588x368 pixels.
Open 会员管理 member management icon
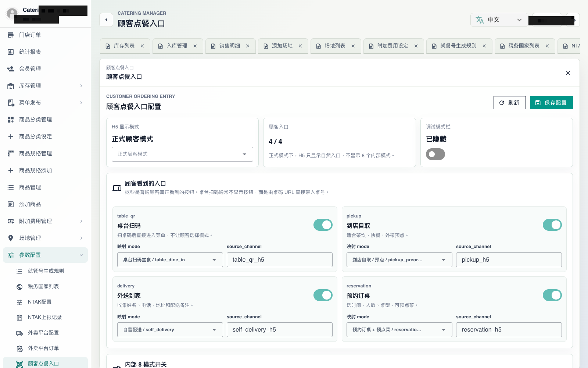coord(11,69)
